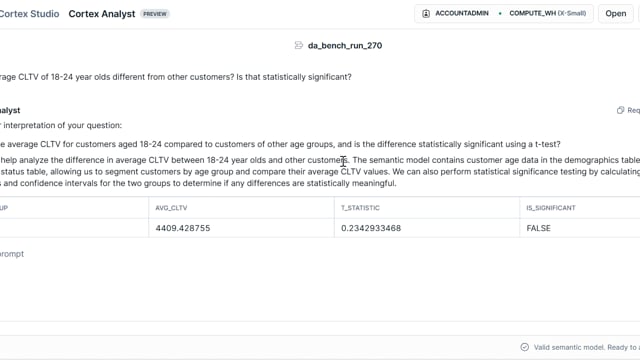Click the green warehouse status dot
640x360 pixels.
[x=500, y=13]
